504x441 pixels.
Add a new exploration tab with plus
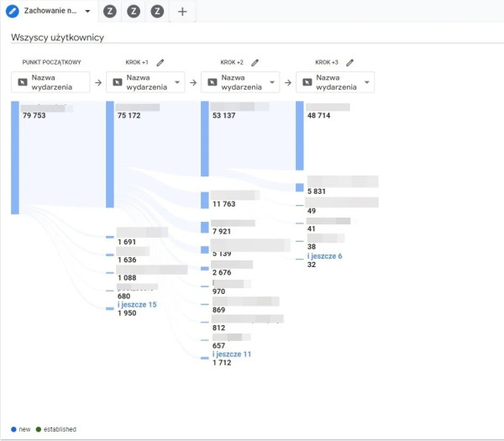[x=182, y=12]
